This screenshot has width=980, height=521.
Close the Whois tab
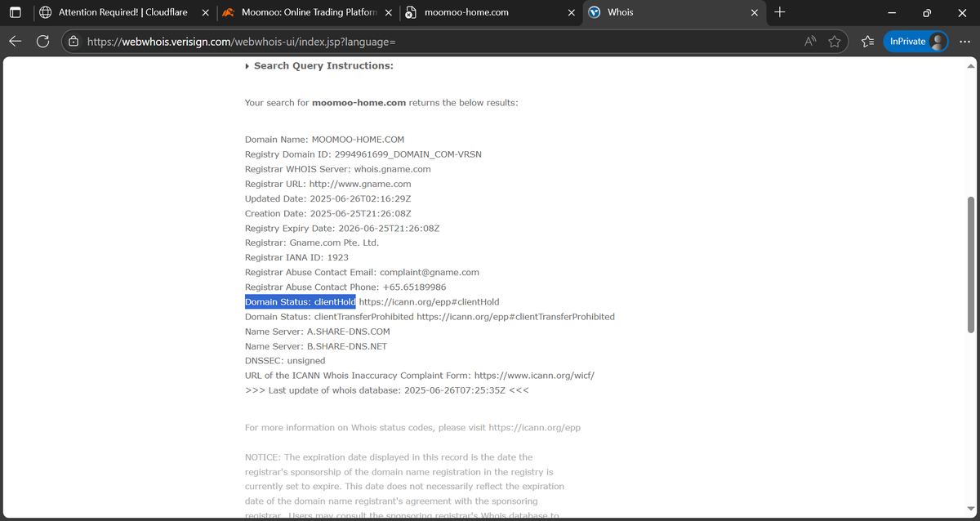[x=754, y=12]
